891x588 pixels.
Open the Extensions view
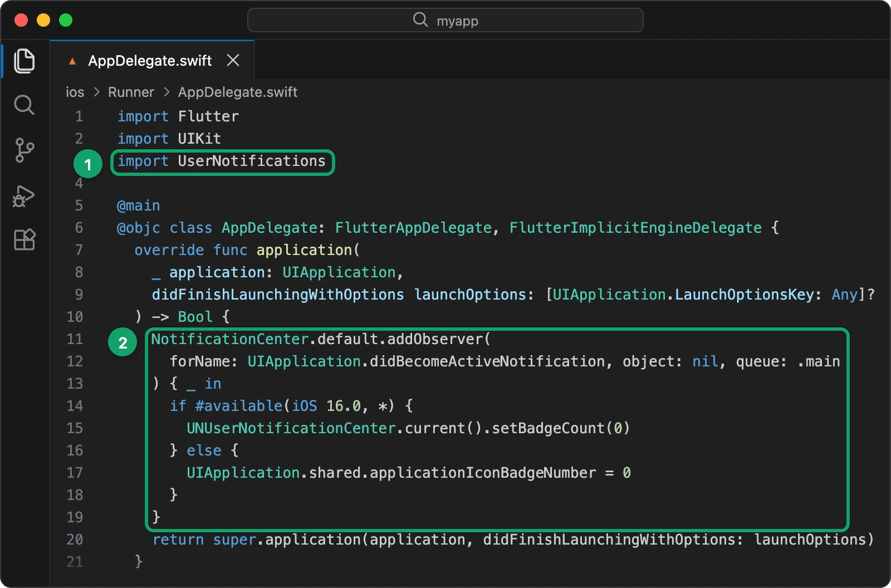pyautogui.click(x=24, y=239)
